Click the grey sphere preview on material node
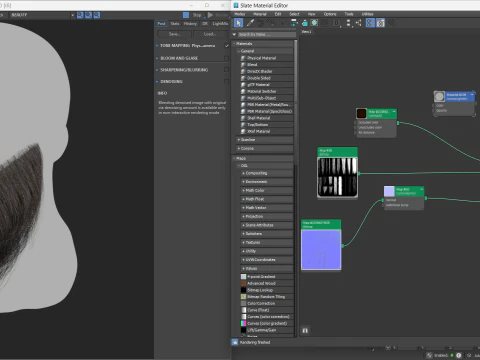The width and height of the screenshot is (480, 360). 439,96
